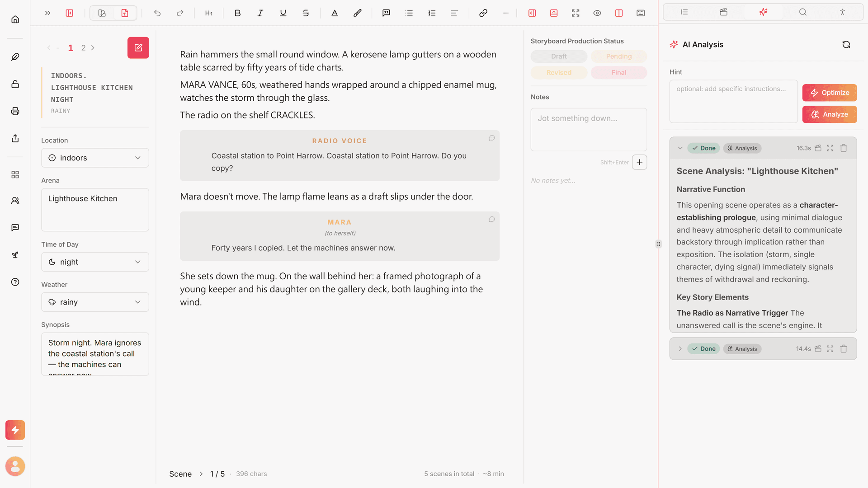
Task: Open the user profile avatar
Action: (15, 466)
